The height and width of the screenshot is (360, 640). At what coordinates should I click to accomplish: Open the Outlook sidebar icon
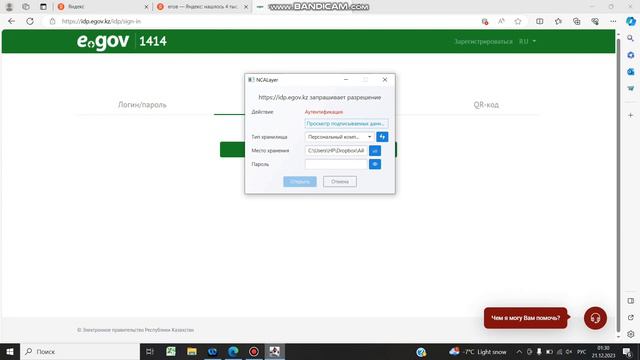[631, 72]
